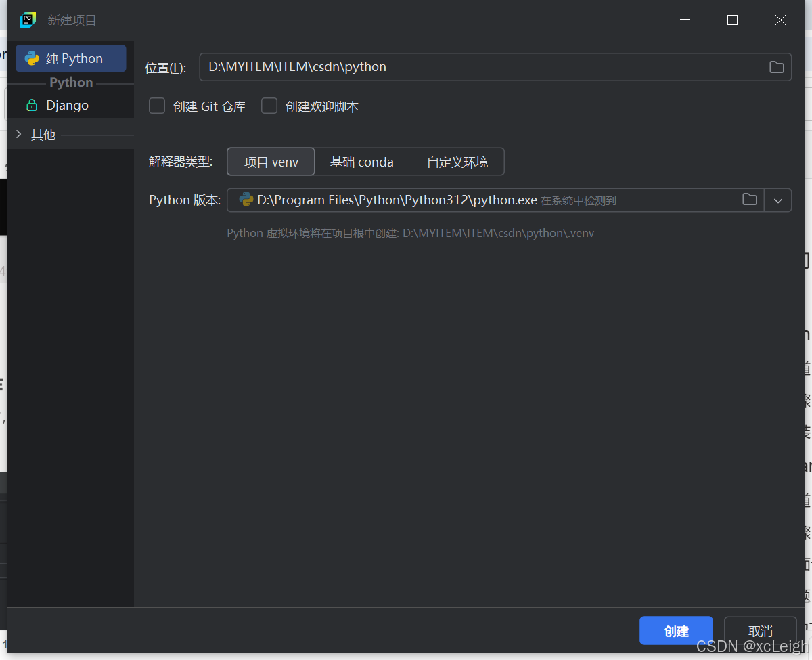Choose 自定义环境 interpreter type
The width and height of the screenshot is (812, 660).
coord(457,162)
